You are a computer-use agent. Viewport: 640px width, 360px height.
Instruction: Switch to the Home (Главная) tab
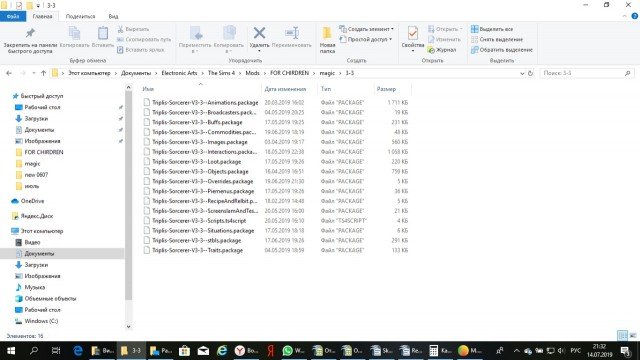(x=42, y=16)
